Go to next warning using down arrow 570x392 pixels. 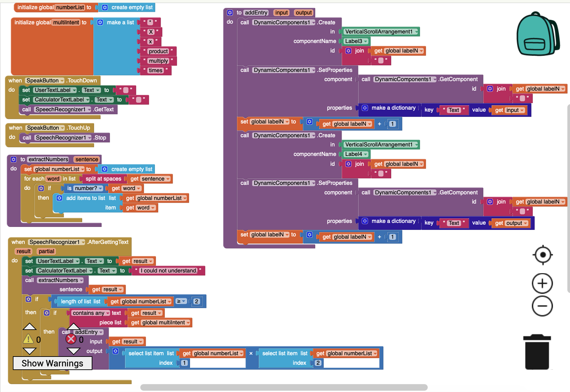click(29, 351)
